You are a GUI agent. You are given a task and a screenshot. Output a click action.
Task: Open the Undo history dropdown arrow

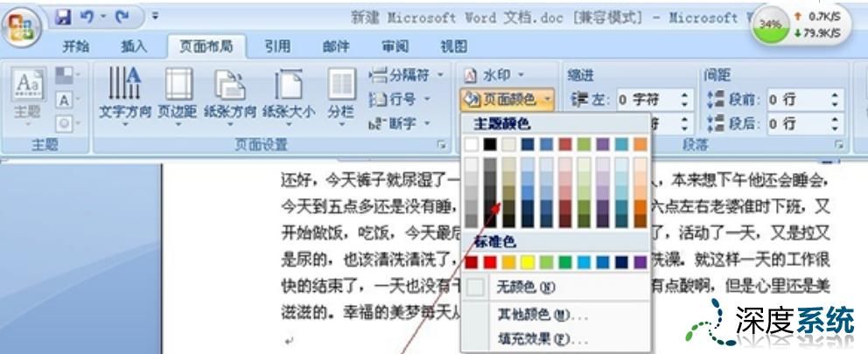pyautogui.click(x=103, y=18)
